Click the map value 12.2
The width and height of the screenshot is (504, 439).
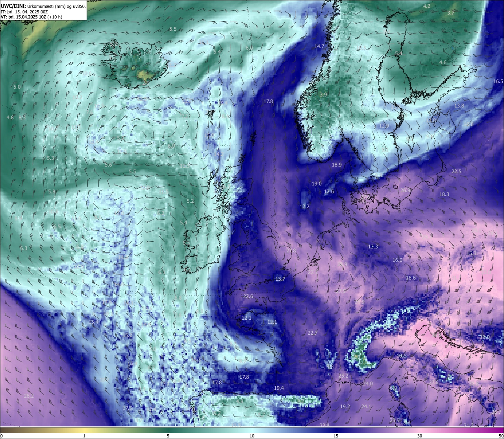pos(304,206)
